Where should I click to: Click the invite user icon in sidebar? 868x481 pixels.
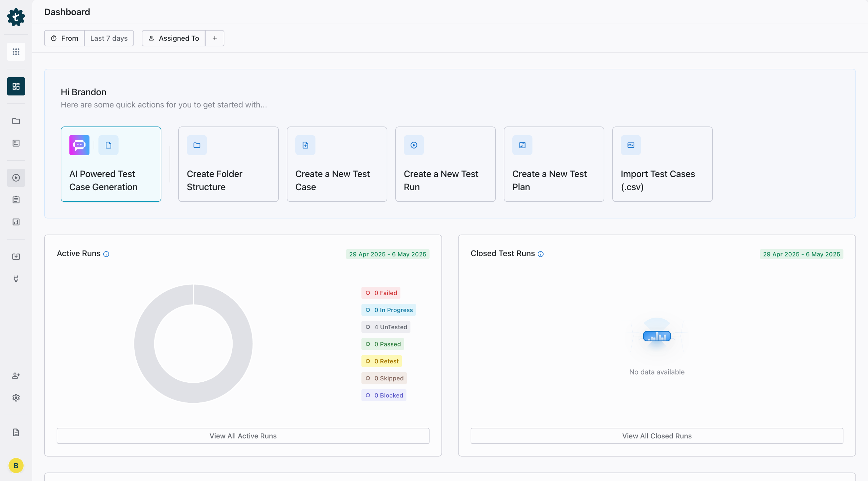(16, 376)
